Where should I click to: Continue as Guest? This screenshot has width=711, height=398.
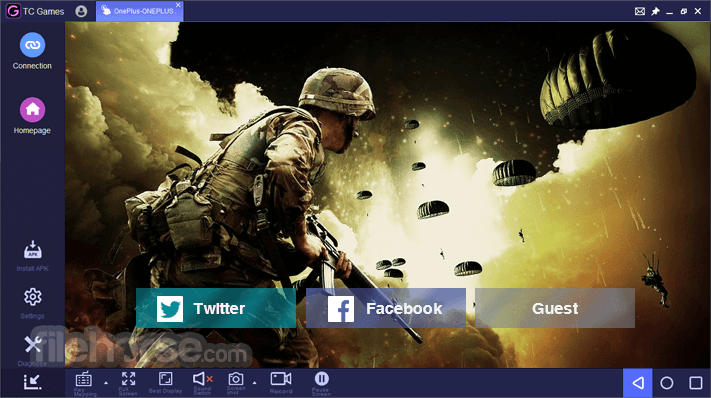[x=555, y=308]
